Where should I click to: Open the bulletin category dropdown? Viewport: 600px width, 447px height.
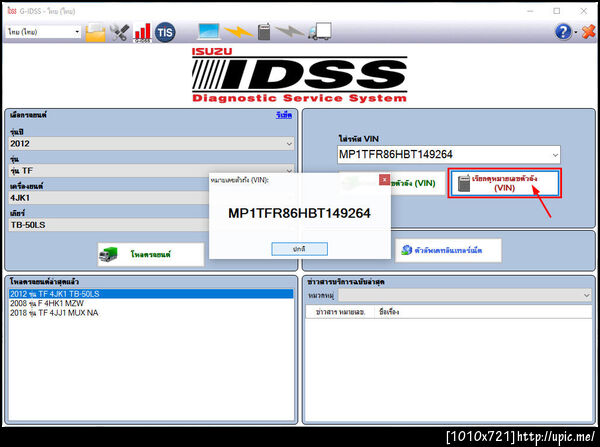coord(465,295)
